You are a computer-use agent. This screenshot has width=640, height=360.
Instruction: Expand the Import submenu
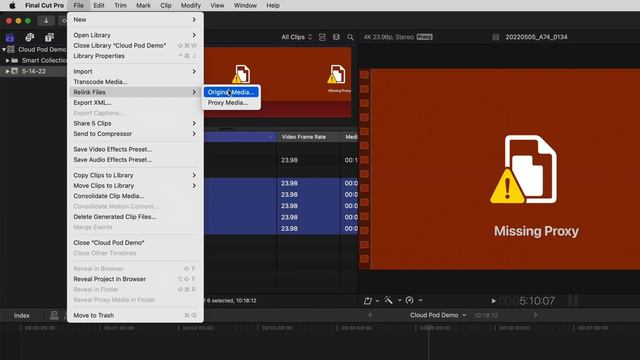(x=135, y=71)
